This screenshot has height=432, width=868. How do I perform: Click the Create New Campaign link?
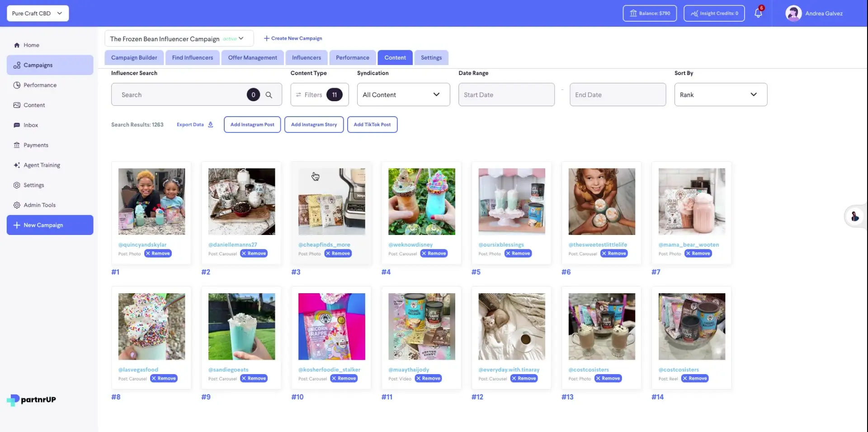(x=292, y=38)
